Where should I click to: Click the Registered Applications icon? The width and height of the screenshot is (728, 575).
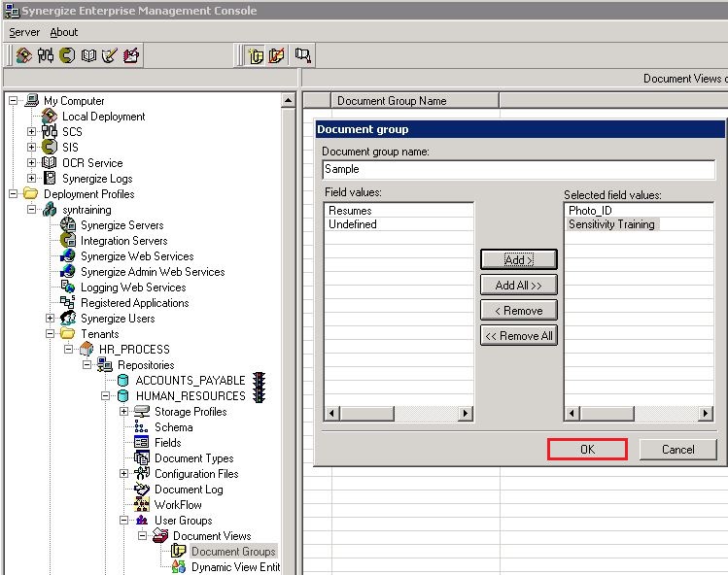click(x=68, y=303)
